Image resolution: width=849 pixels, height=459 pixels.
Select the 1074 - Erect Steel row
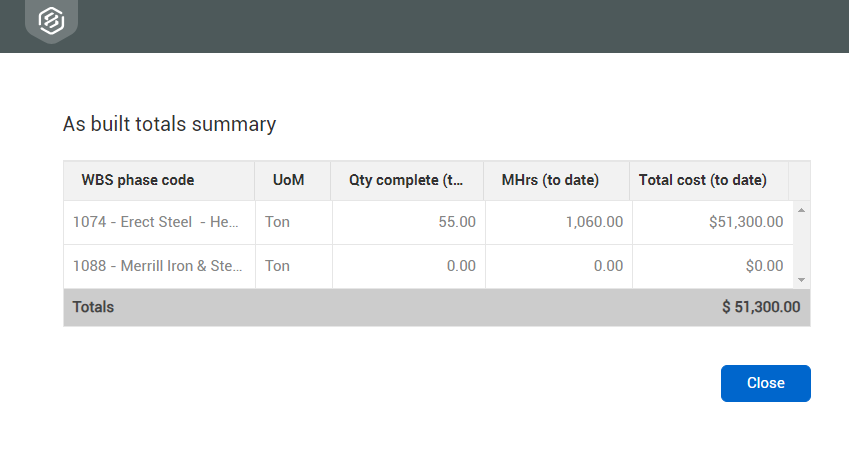(x=156, y=222)
